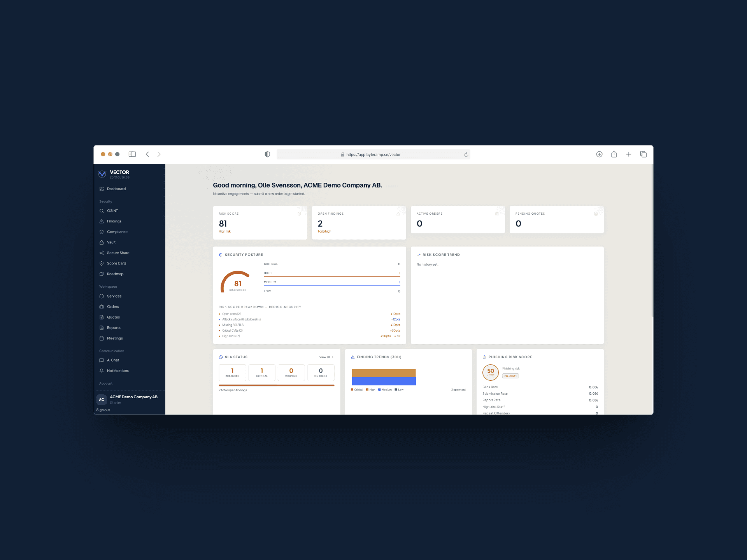Click the AI Chat message icon
This screenshot has height=560, width=747.
click(x=102, y=360)
